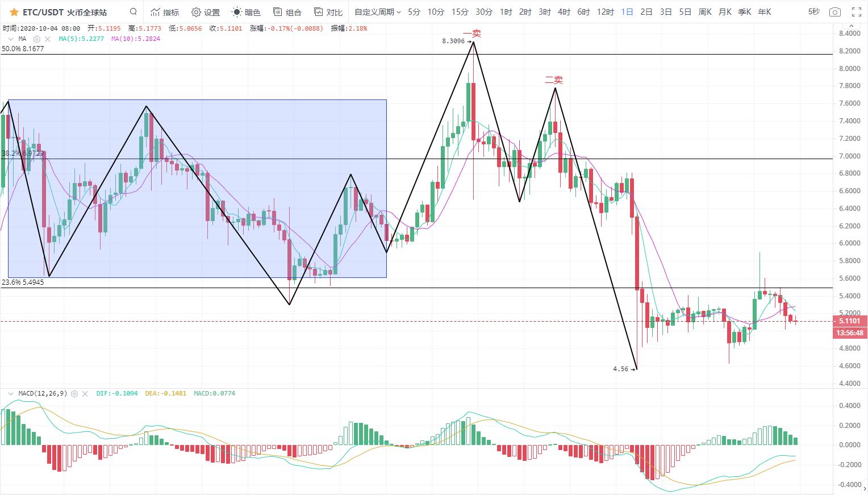Select the 10分 timeframe
The image size is (868, 495).
click(x=436, y=12)
